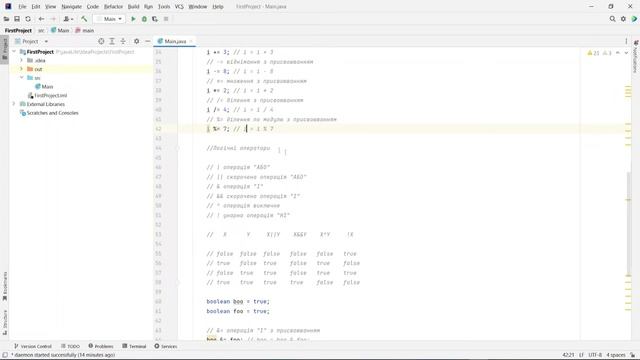This screenshot has height=360, width=640.
Task: Expand External Libraries node
Action: pyautogui.click(x=15, y=104)
